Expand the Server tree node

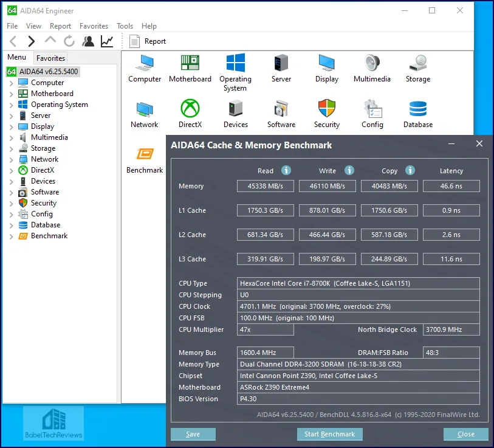[x=12, y=115]
